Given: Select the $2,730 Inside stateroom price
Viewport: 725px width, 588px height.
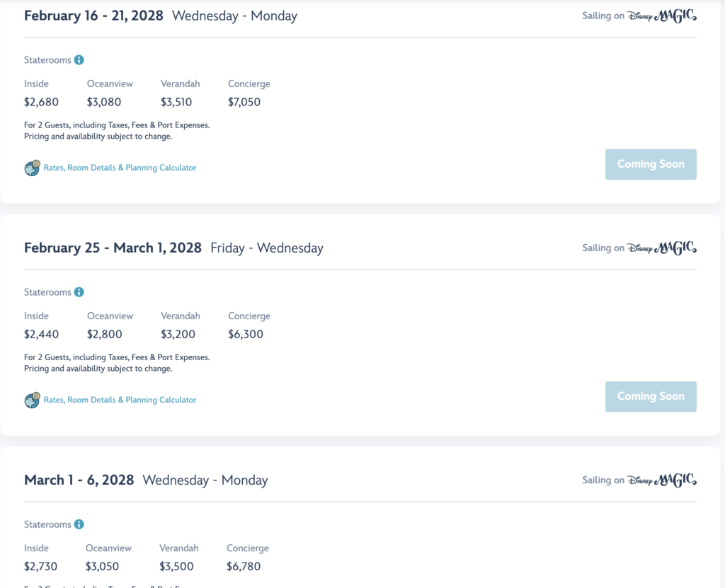Looking at the screenshot, I should pyautogui.click(x=40, y=566).
